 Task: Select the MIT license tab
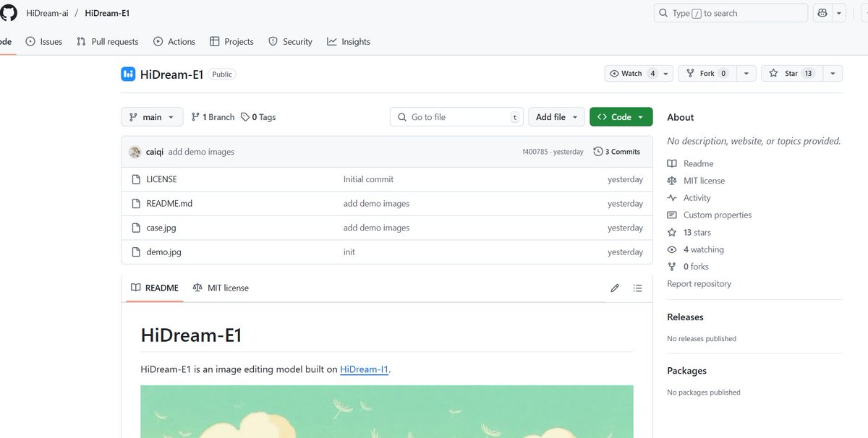point(221,288)
